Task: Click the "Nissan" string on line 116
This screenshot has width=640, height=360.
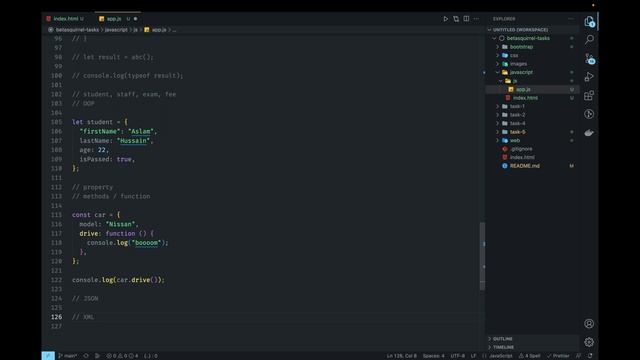Action: (120, 224)
